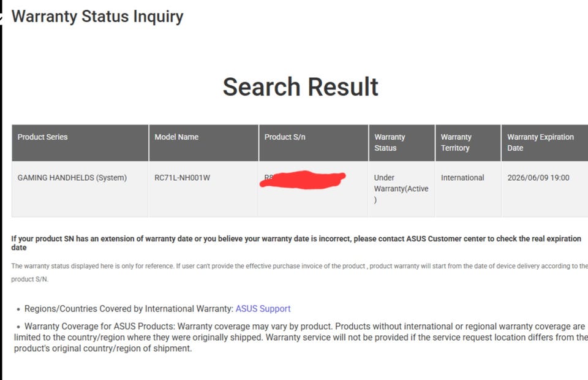Select the Warranty Territory column header

click(456, 143)
